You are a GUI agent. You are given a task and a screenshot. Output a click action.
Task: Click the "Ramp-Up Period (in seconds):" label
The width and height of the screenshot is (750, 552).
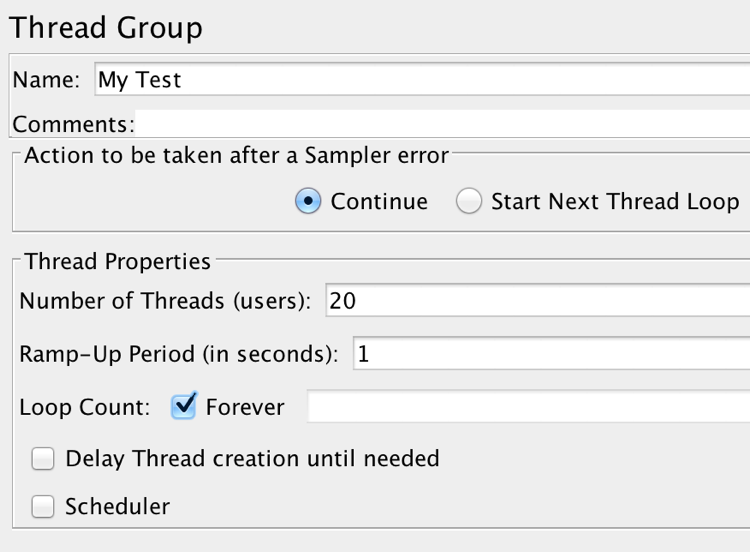(x=179, y=354)
